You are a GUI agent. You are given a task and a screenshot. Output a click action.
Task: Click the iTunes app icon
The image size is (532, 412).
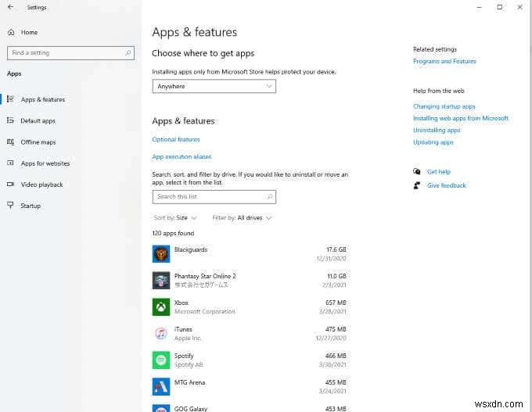161,333
